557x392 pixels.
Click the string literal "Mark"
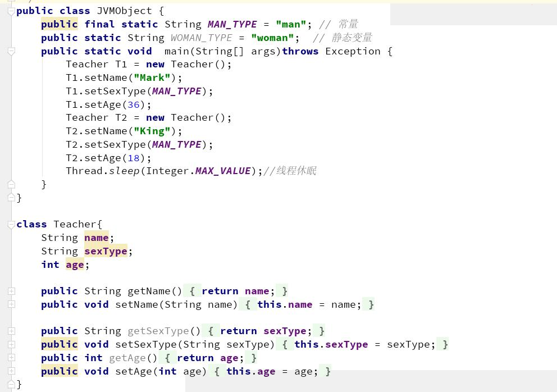click(152, 78)
